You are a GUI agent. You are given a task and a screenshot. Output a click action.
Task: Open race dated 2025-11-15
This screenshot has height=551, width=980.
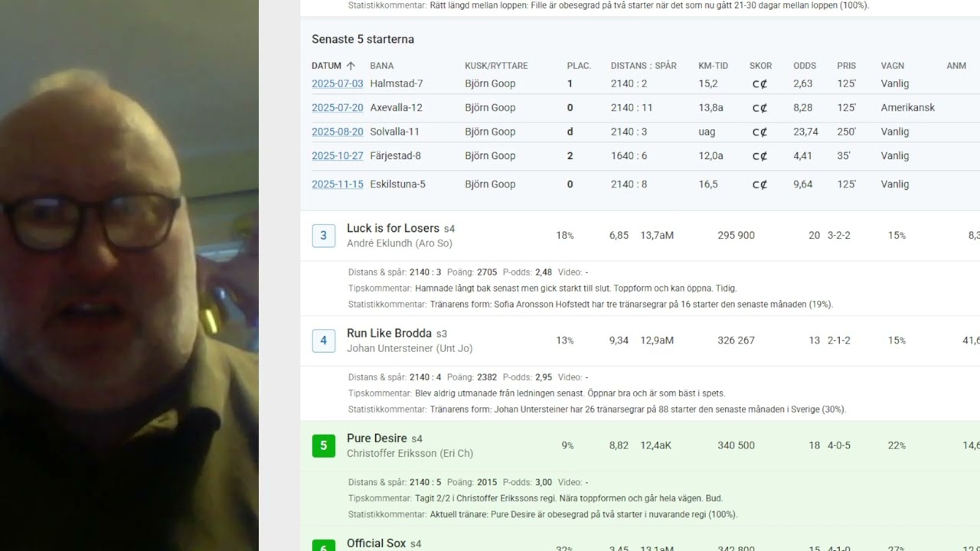point(337,184)
